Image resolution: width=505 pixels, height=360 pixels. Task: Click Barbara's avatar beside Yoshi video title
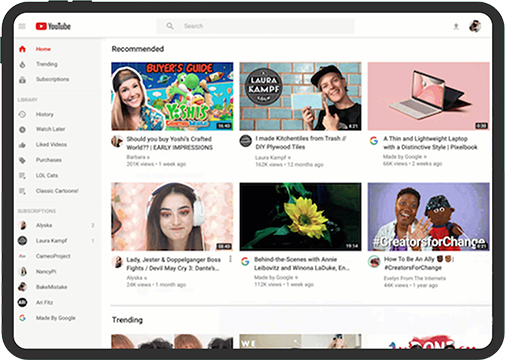pyautogui.click(x=117, y=141)
